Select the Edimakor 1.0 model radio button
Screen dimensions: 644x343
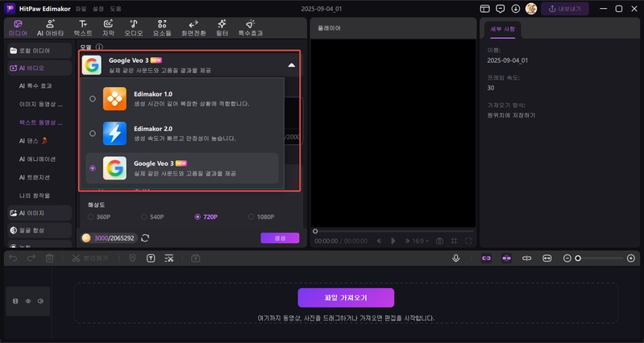tap(93, 98)
